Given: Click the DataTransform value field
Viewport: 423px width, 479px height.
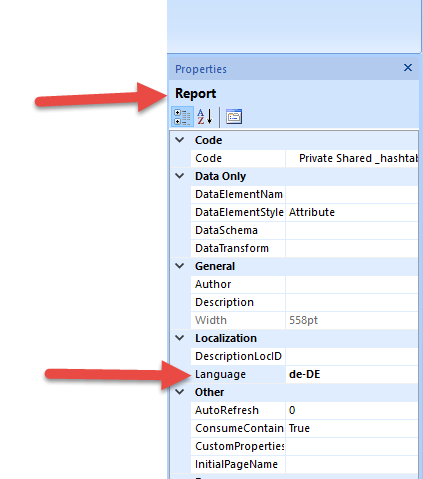Looking at the screenshot, I should (x=352, y=248).
